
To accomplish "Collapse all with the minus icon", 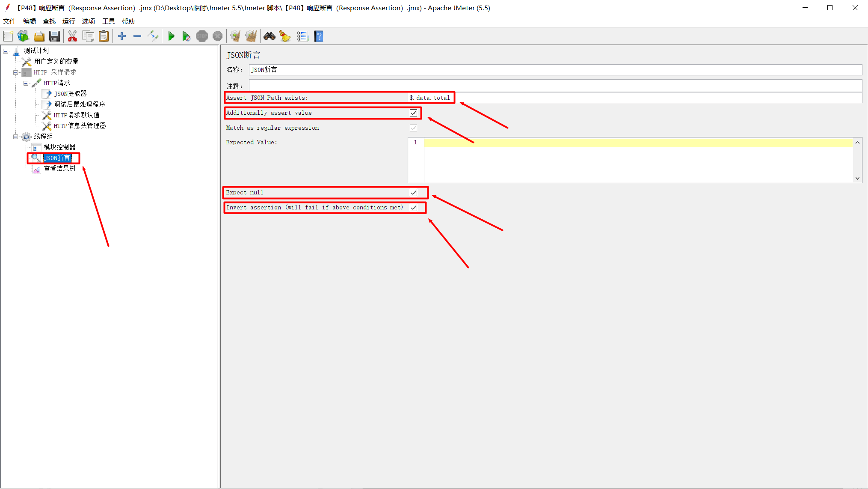I will tap(137, 36).
